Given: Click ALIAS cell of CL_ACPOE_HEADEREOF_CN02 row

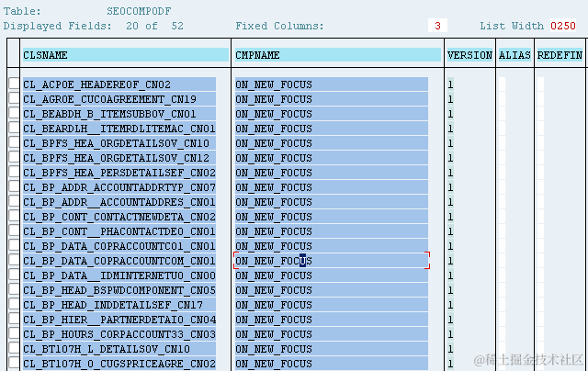Looking at the screenshot, I should click(x=502, y=84).
